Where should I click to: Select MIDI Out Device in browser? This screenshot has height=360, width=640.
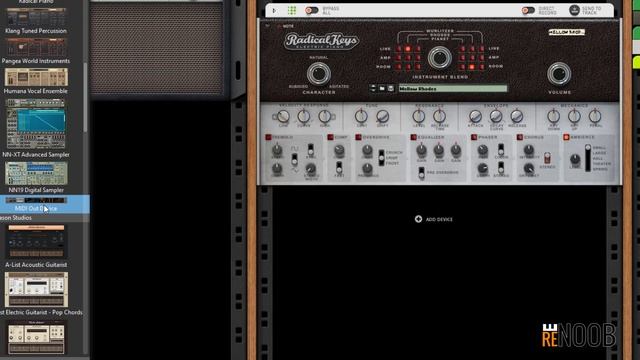pyautogui.click(x=44, y=204)
